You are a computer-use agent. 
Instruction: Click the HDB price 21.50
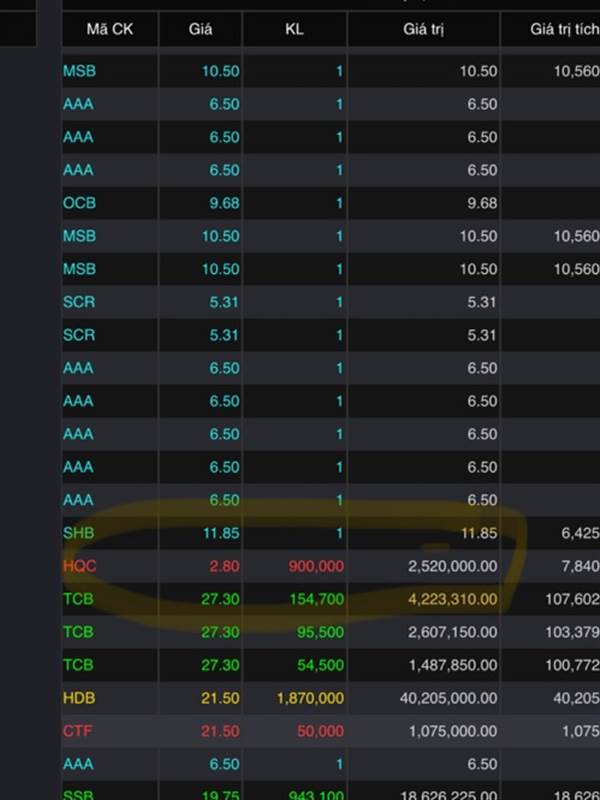point(220,698)
